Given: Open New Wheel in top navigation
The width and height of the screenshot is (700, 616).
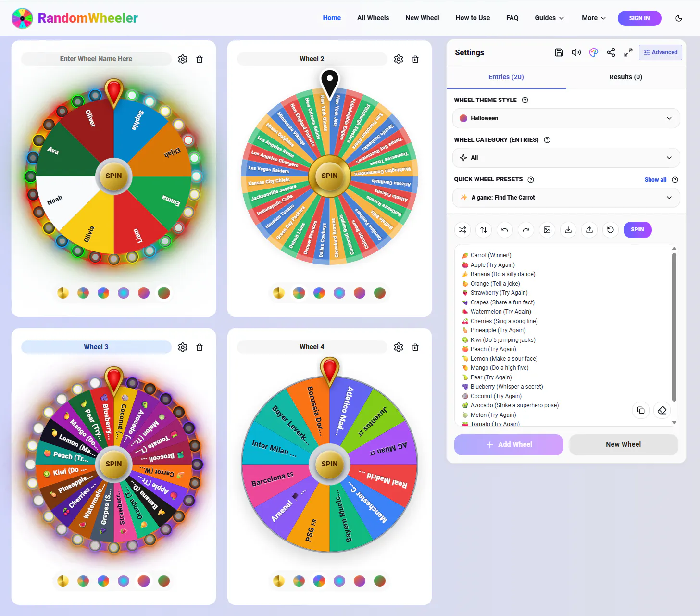Looking at the screenshot, I should coord(422,18).
